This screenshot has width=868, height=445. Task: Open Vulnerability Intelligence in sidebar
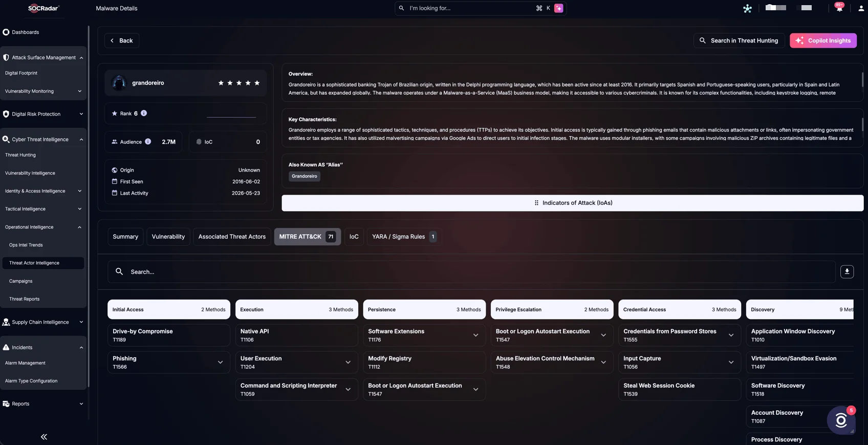[x=30, y=173]
